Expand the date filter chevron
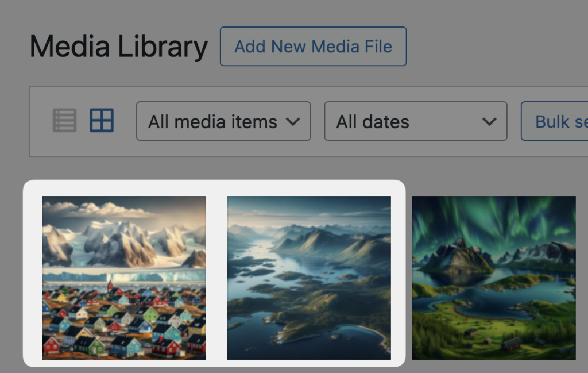588x373 pixels. tap(489, 121)
